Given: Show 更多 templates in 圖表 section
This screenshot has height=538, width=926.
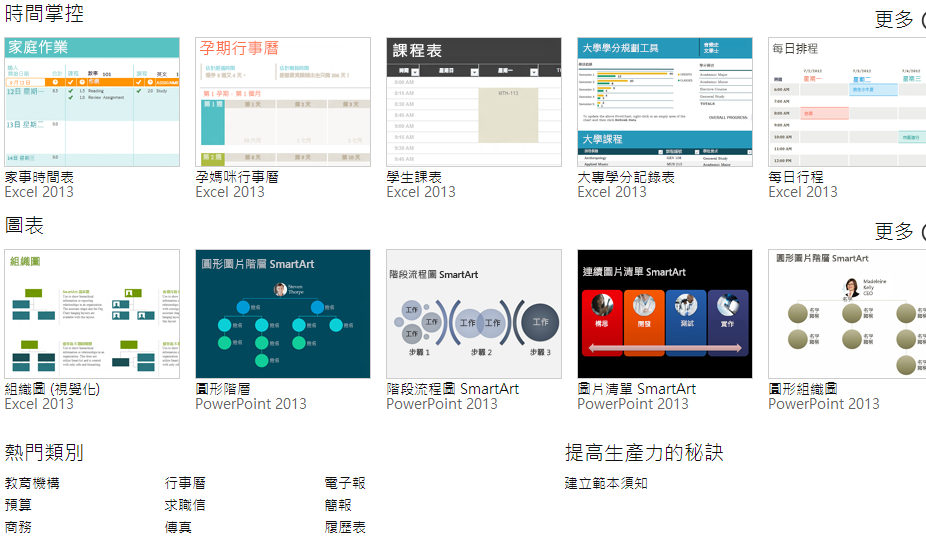Looking at the screenshot, I should pyautogui.click(x=896, y=231).
